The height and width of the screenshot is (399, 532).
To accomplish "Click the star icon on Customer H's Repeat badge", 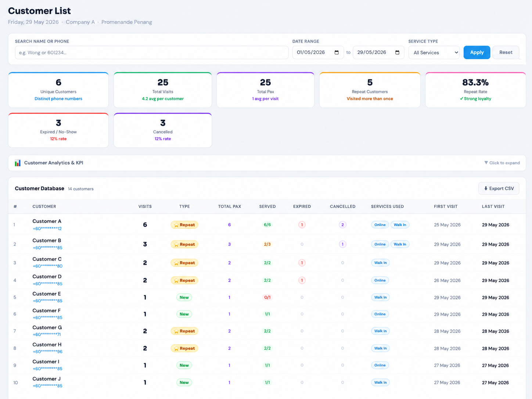I will [176, 348].
